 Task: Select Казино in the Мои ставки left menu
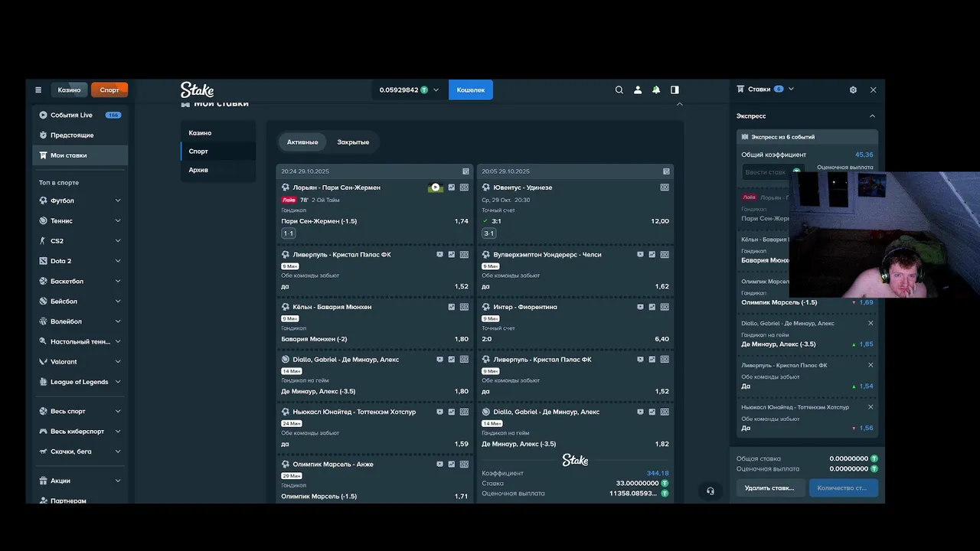click(x=218, y=132)
